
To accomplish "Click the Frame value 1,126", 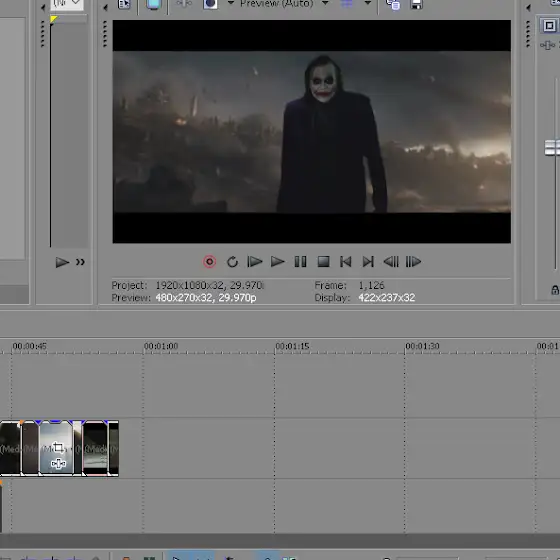I will 371,285.
